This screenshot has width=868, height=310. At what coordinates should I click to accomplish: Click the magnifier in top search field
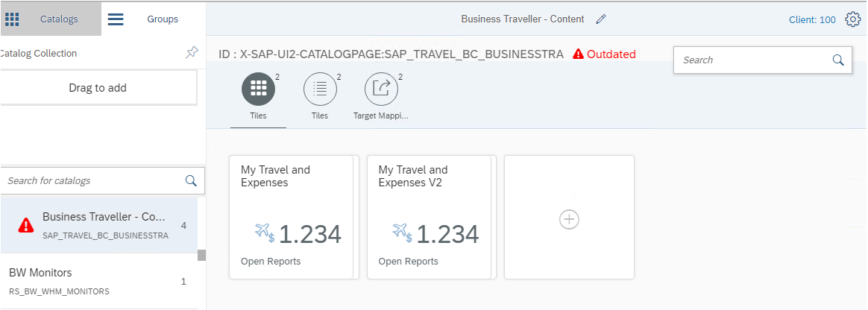pyautogui.click(x=838, y=60)
